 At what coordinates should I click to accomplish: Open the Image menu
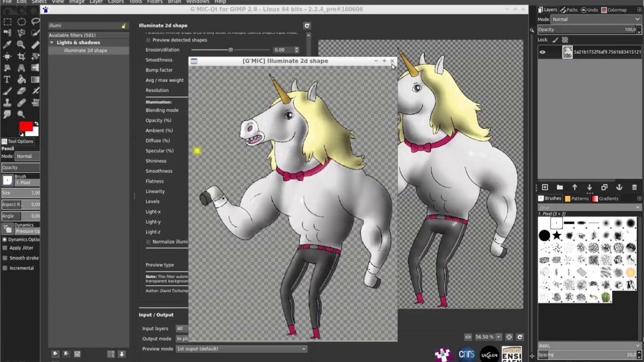tap(76, 2)
